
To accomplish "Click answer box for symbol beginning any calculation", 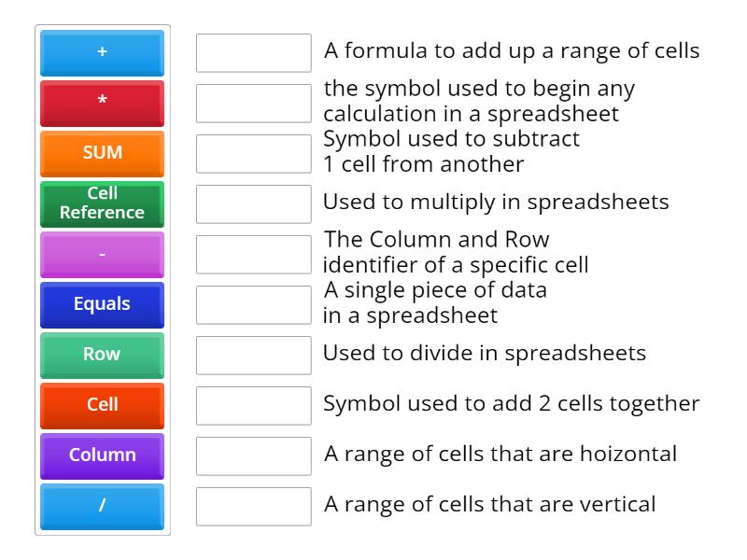I will (253, 104).
